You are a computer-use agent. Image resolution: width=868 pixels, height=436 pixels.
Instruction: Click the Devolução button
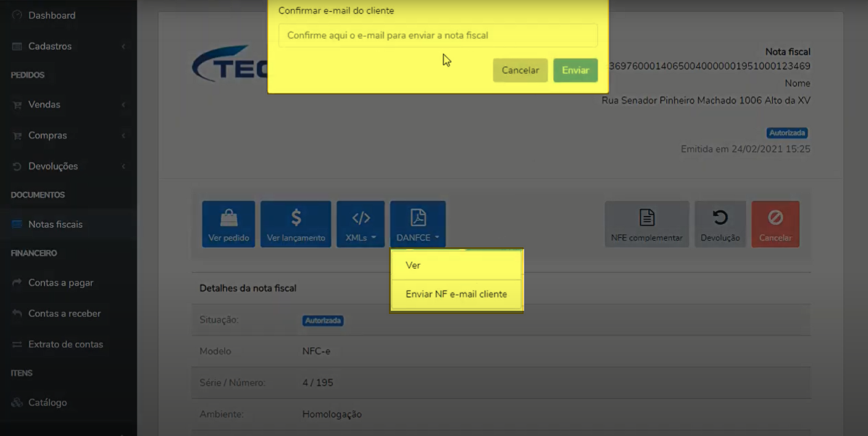point(720,224)
